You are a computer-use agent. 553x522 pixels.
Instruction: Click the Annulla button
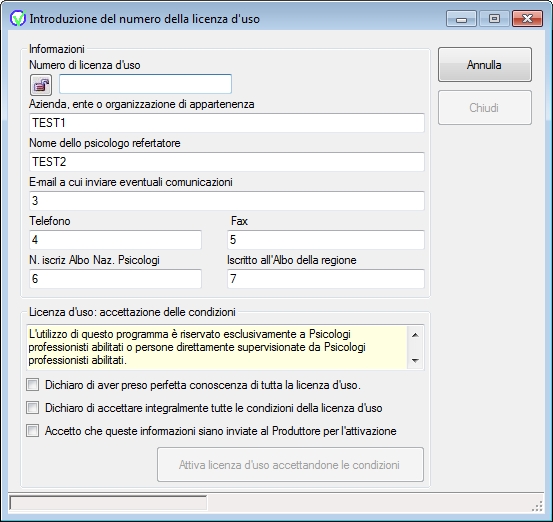pyautogui.click(x=485, y=65)
